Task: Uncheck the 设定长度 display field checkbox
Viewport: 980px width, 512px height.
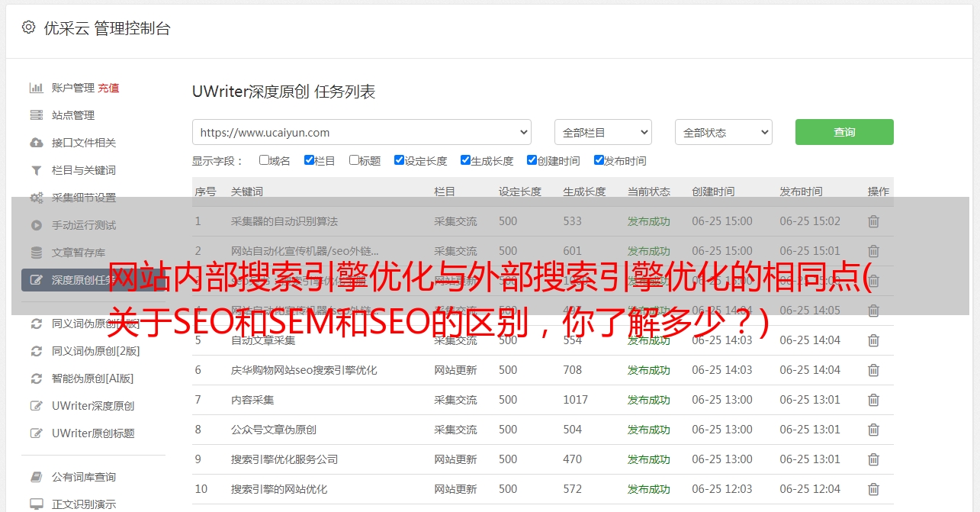Action: 399,160
